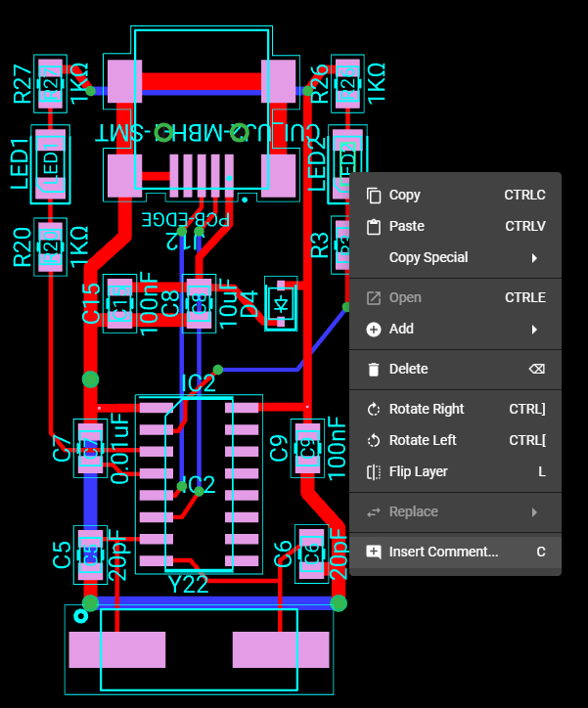Click the greyed-out Open icon
Screen dimensions: 588x708
point(374,297)
